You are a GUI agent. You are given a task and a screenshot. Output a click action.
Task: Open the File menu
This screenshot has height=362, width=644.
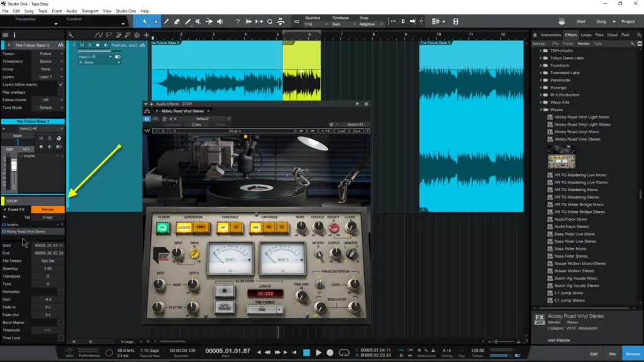(5, 11)
